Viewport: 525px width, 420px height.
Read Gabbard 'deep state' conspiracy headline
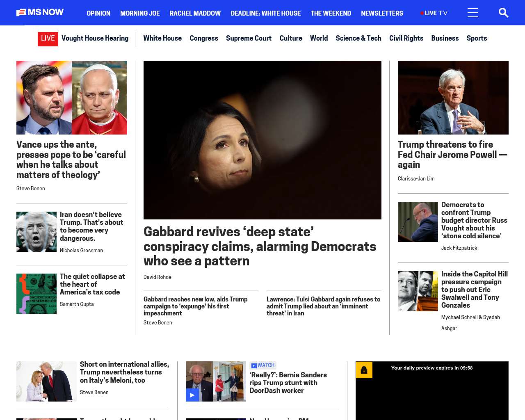click(x=260, y=246)
